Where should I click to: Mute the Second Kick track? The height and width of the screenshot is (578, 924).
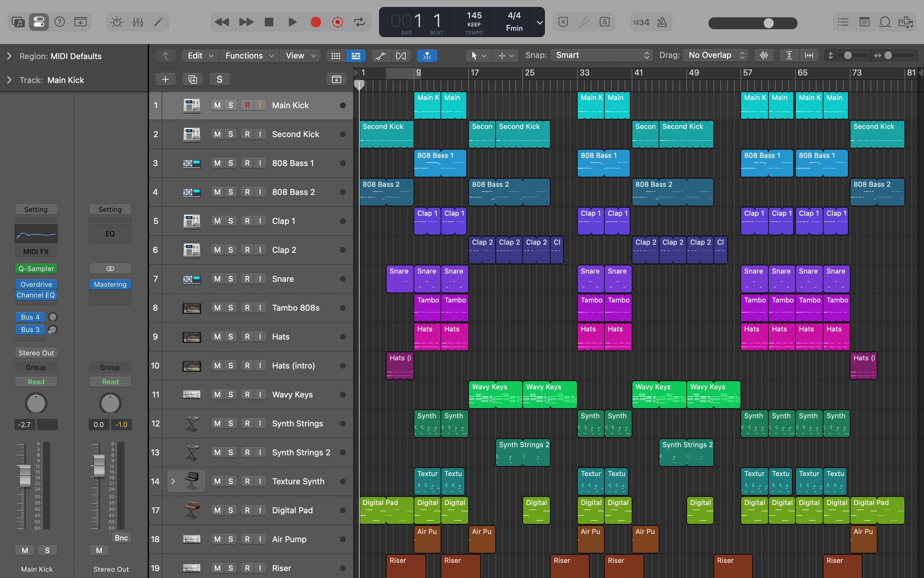(x=217, y=134)
